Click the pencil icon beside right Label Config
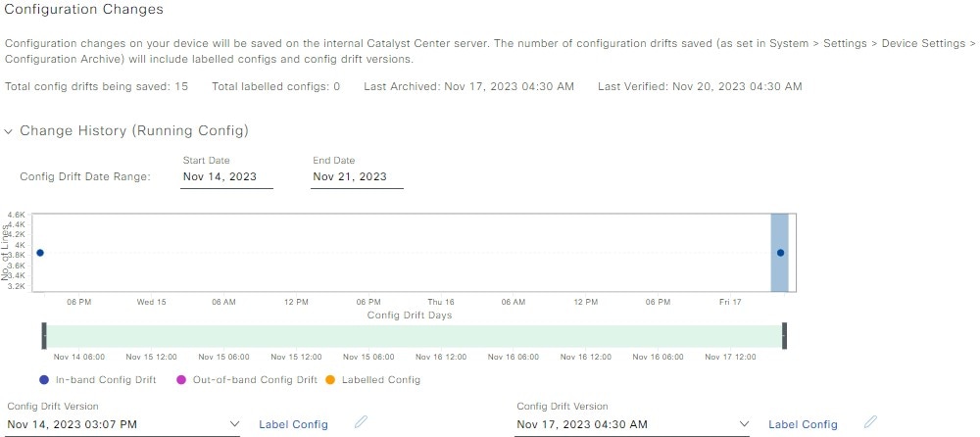This screenshot has height=437, width=980. tap(871, 422)
